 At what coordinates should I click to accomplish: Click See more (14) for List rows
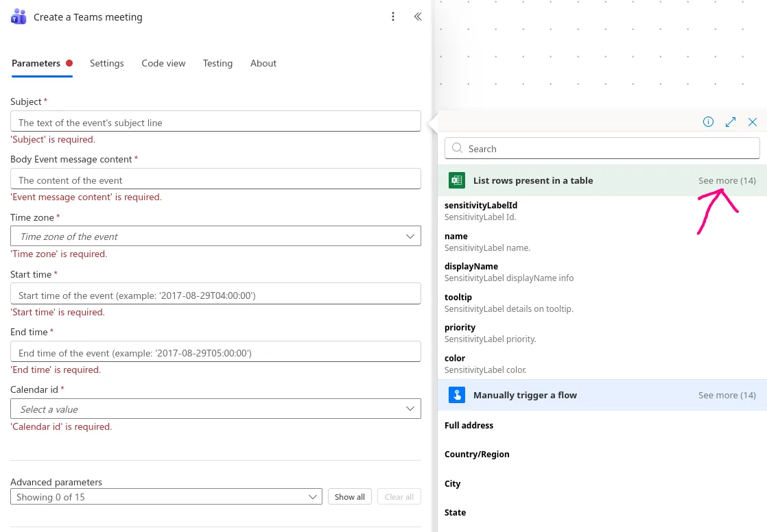pos(727,180)
